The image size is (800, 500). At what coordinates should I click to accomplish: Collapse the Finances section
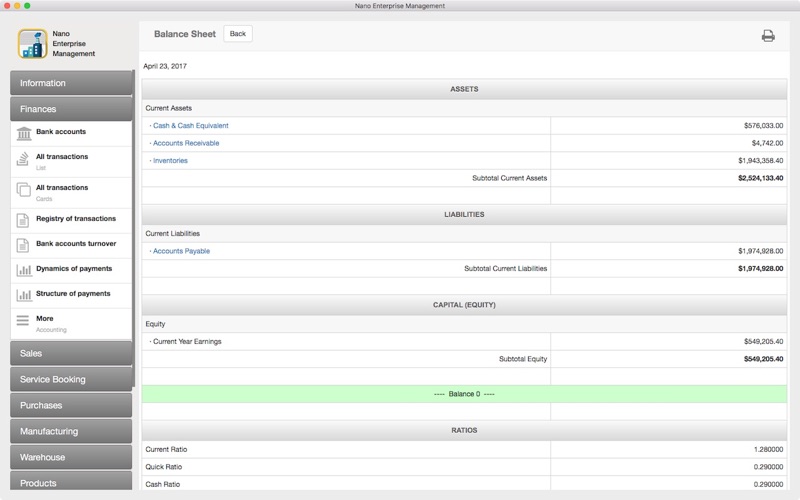[x=71, y=109]
